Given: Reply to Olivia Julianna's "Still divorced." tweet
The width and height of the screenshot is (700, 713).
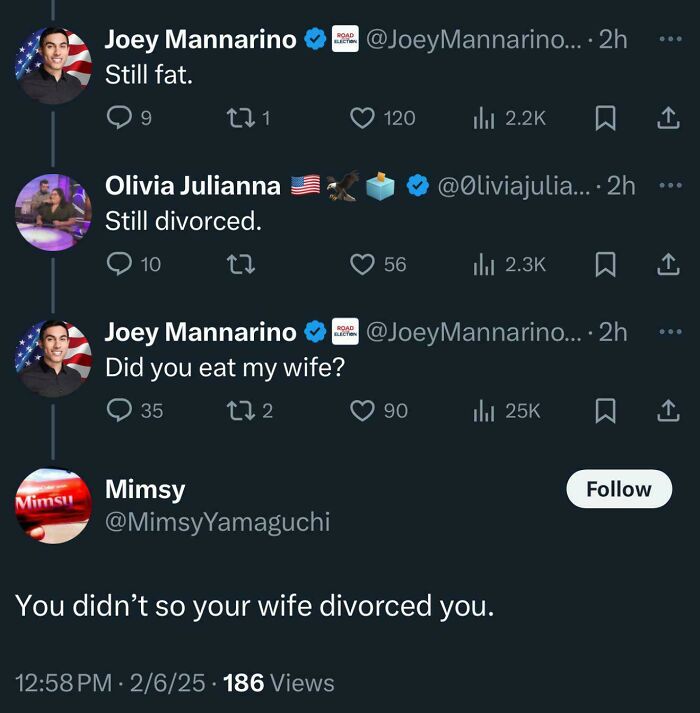Looking at the screenshot, I should (x=119, y=264).
